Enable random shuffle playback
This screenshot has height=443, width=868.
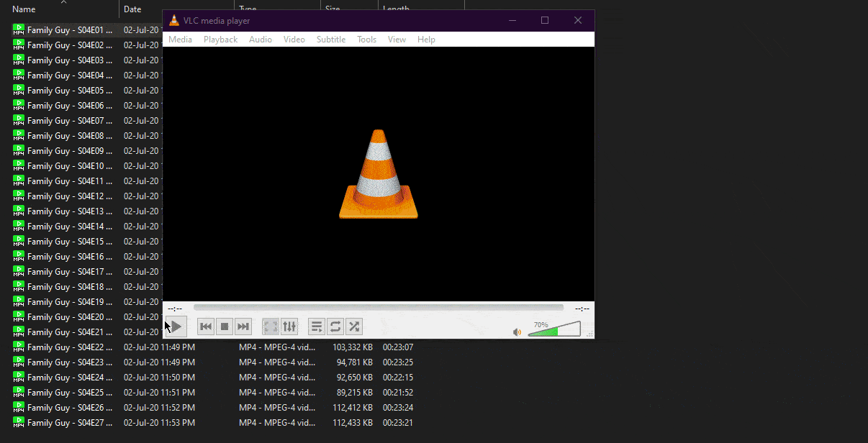(354, 327)
